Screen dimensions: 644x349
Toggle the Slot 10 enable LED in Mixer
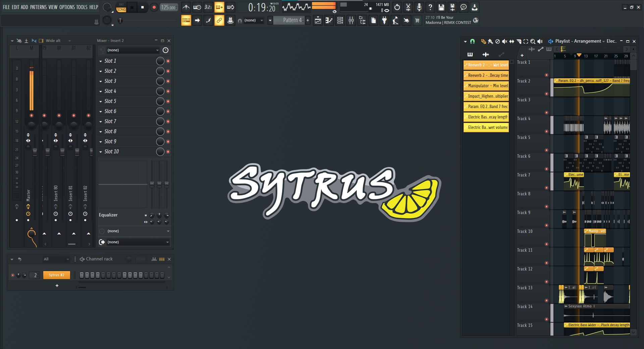click(168, 152)
